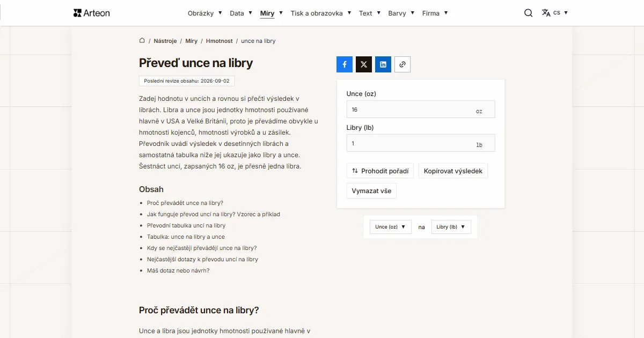Share page on X

click(x=364, y=64)
